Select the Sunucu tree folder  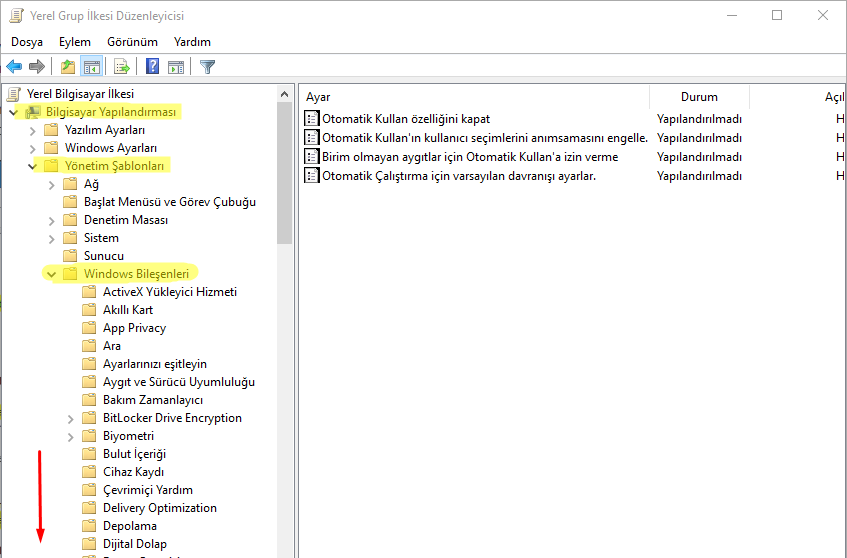point(104,256)
